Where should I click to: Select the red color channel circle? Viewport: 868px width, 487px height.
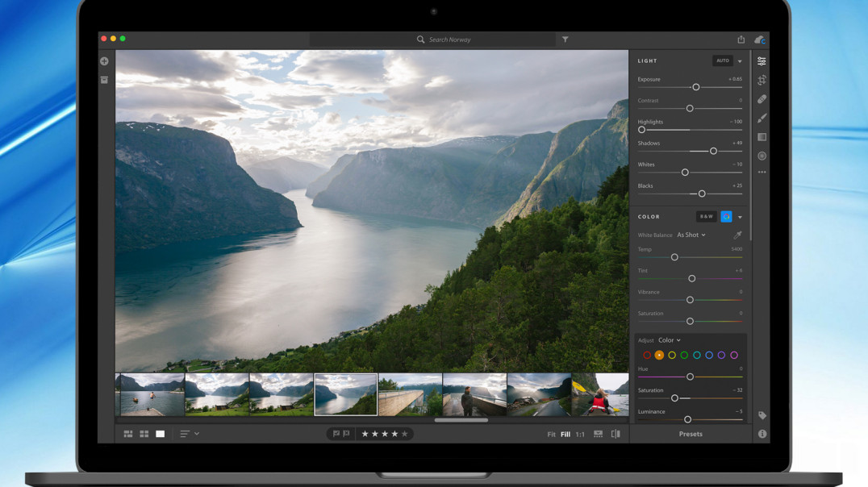(x=647, y=356)
